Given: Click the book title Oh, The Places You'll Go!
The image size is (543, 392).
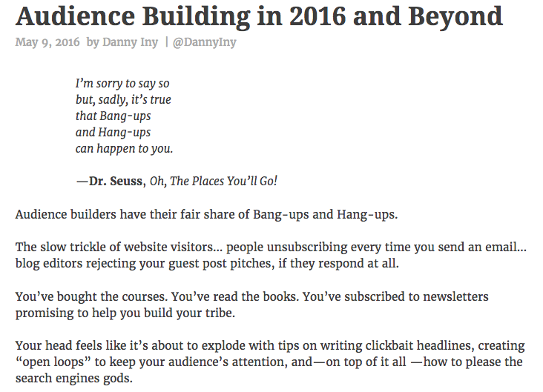Looking at the screenshot, I should click(214, 181).
